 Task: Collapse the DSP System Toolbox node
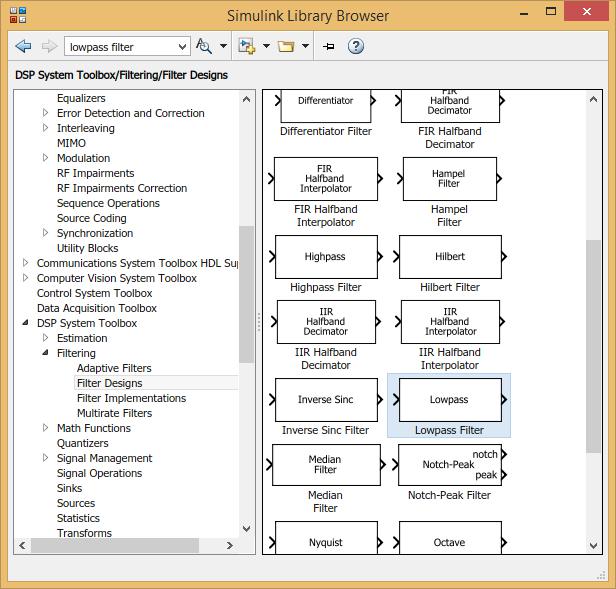tap(26, 323)
